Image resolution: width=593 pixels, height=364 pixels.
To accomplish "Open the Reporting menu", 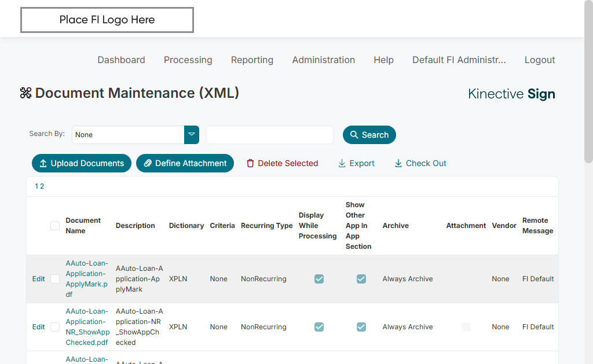I will [252, 60].
